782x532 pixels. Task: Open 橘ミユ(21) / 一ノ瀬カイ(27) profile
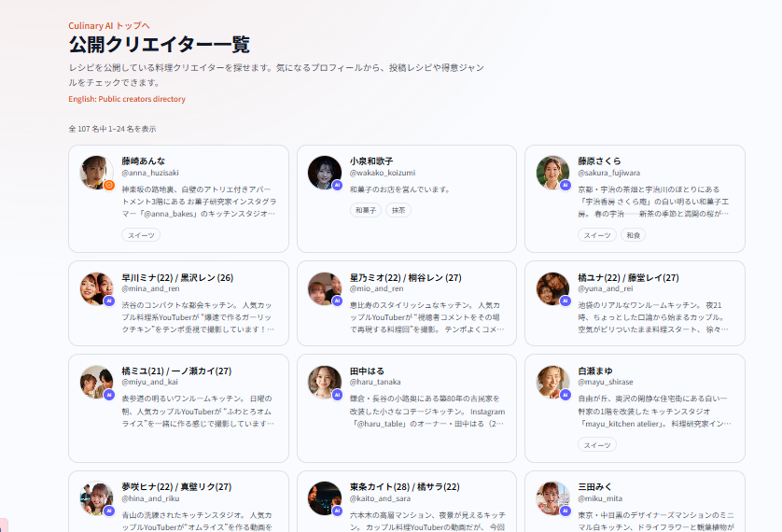pyautogui.click(x=176, y=371)
